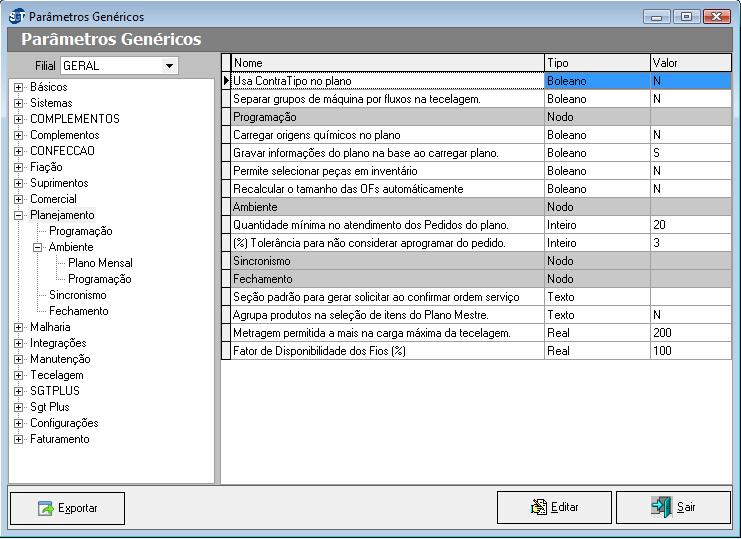Collapse the Ambiente subnode expander
The width and height of the screenshot is (741, 539).
[38, 247]
